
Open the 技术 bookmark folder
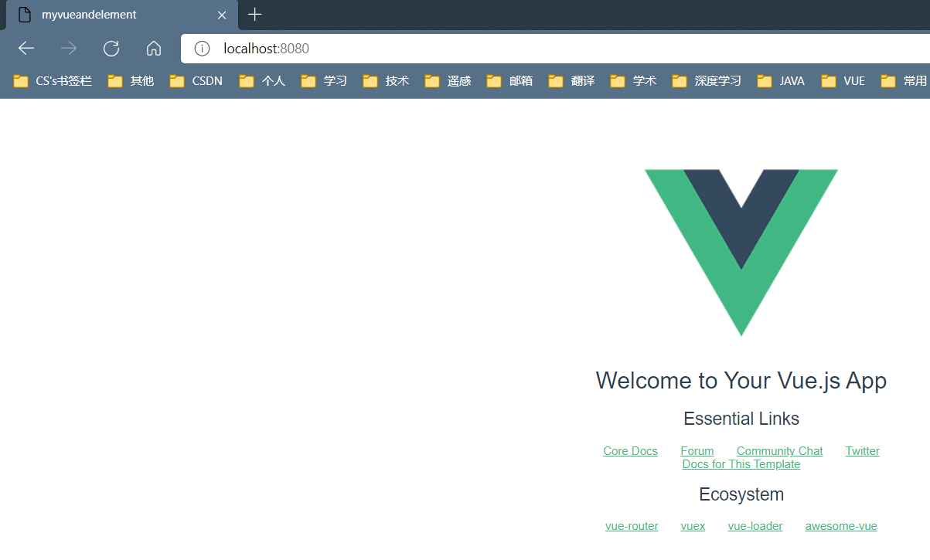386,81
